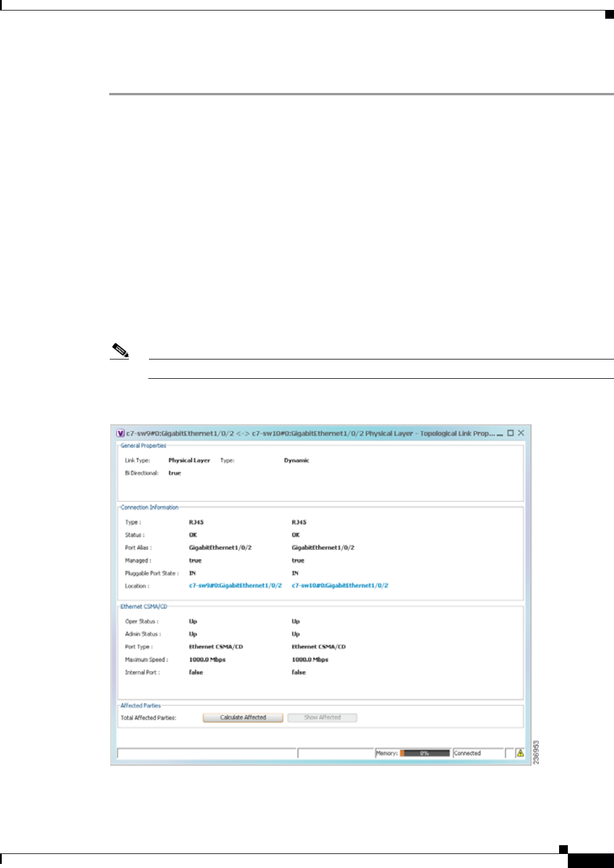Click the Port Alias label

tap(138, 548)
